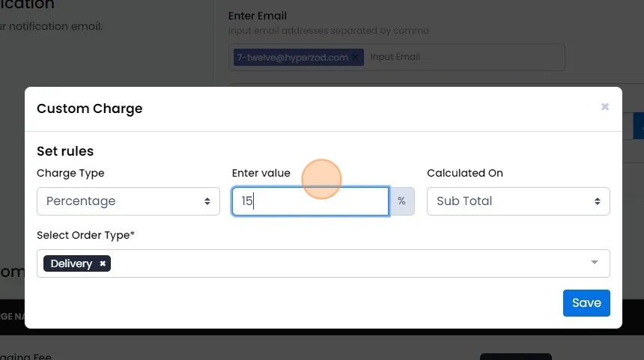Click the Select Order Type label
This screenshot has width=644, height=360.
(86, 235)
